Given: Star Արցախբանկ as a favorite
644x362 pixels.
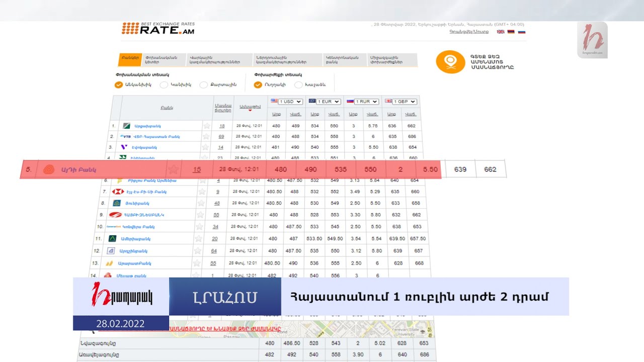Looking at the screenshot, I should click(x=206, y=126).
